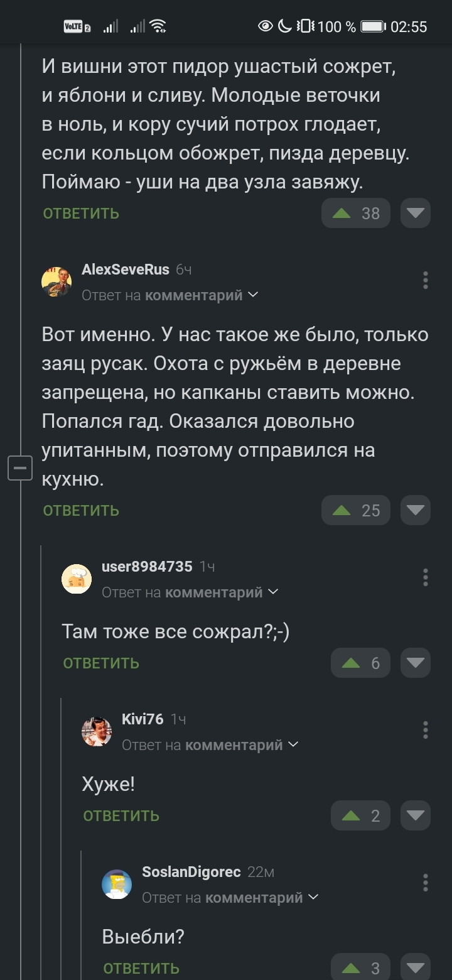Downvote Kivi76's comment
Image resolution: width=452 pixels, height=980 pixels.
coord(415,815)
